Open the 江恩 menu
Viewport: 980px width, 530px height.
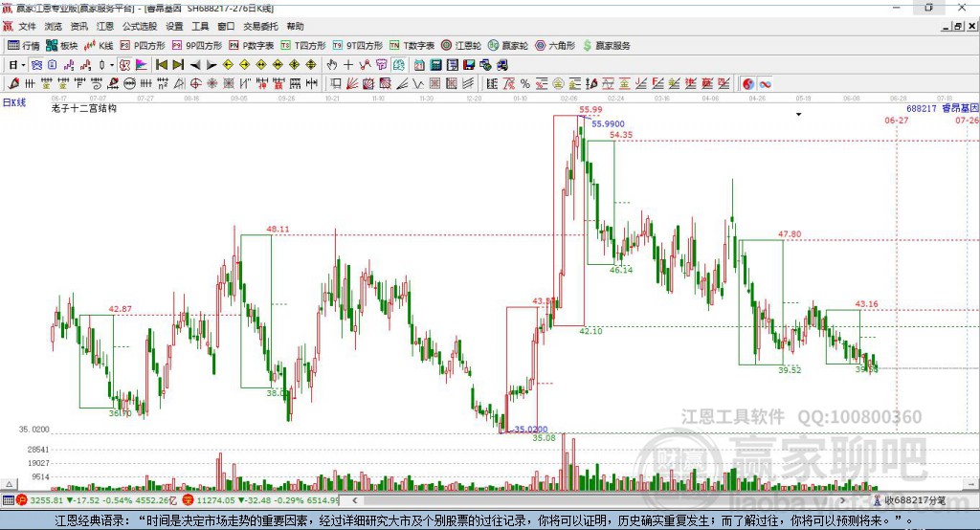tap(105, 26)
